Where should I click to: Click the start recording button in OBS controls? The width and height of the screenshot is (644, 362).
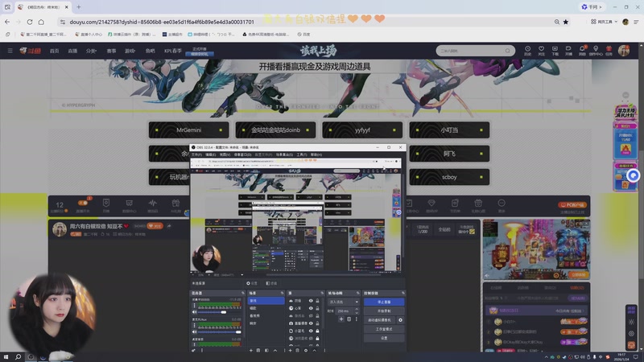coord(384,311)
